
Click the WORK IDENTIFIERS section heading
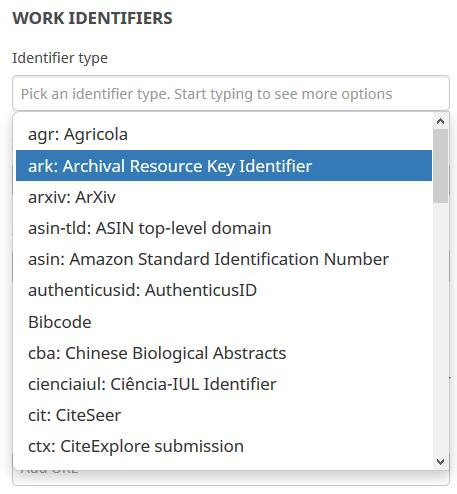pyautogui.click(x=92, y=18)
